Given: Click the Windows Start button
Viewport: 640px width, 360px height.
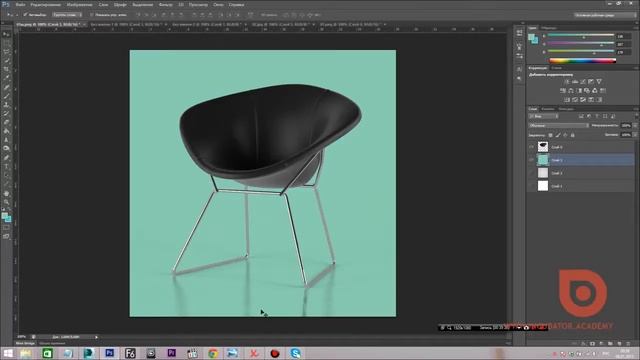Looking at the screenshot, I should pos(8,353).
